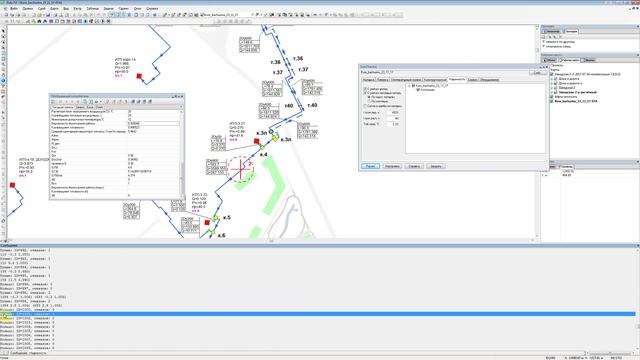
Task: Click red consumer square near ИТП к.14 label
Action: click(139, 76)
